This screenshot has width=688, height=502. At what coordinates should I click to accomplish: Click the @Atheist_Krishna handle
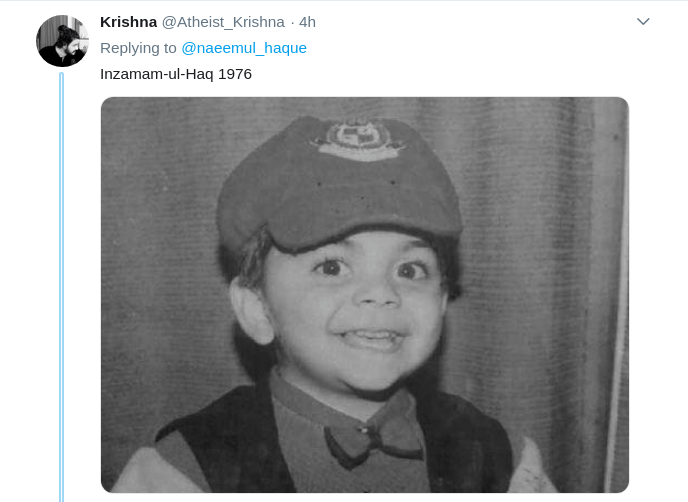coord(223,22)
